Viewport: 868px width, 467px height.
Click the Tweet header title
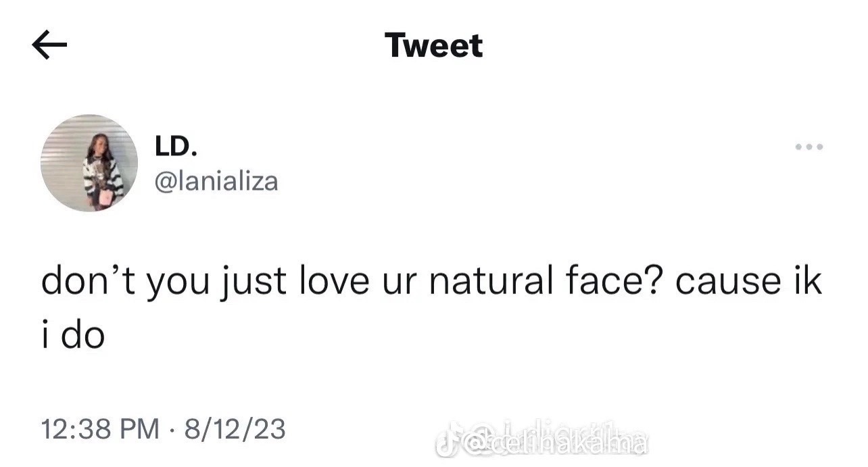click(434, 46)
